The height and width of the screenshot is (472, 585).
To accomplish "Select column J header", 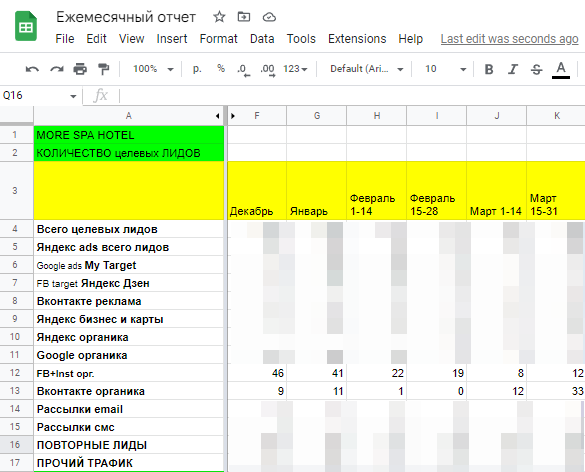I will [x=497, y=116].
